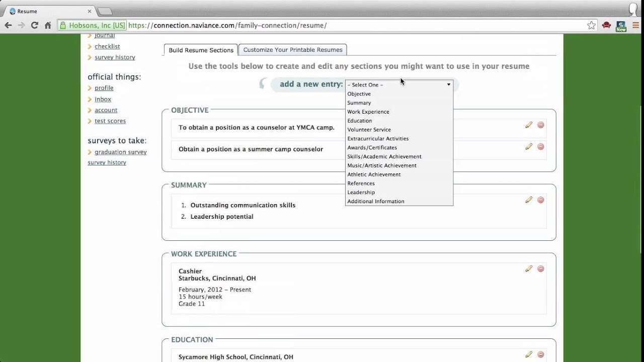Open the Chrome menu icon
The width and height of the screenshot is (644, 362).
coord(635,25)
